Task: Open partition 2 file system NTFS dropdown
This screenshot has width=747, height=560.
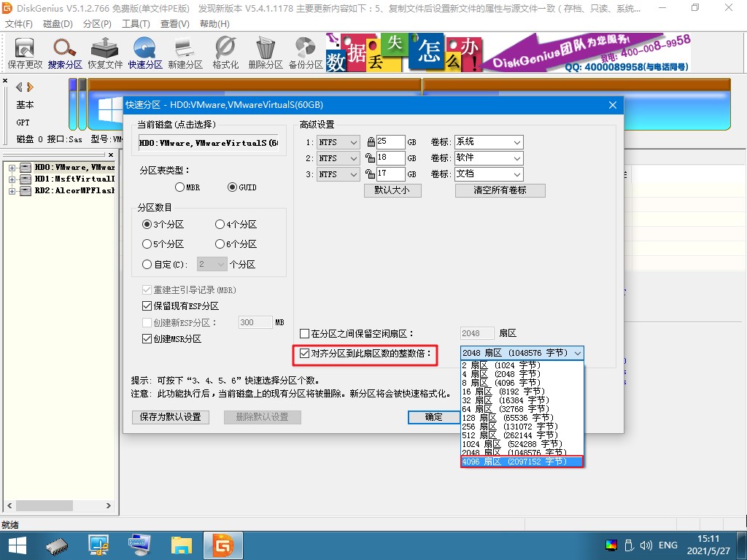Action: [x=338, y=158]
